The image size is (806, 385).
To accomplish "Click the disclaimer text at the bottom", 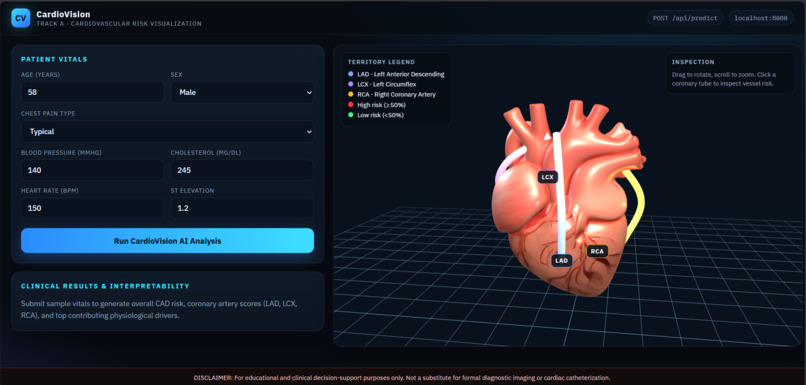I will coord(402,377).
